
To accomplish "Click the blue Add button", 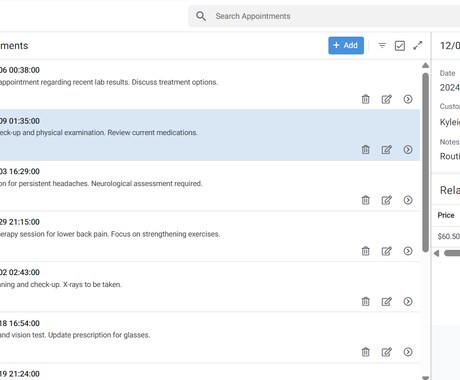I will point(346,45).
